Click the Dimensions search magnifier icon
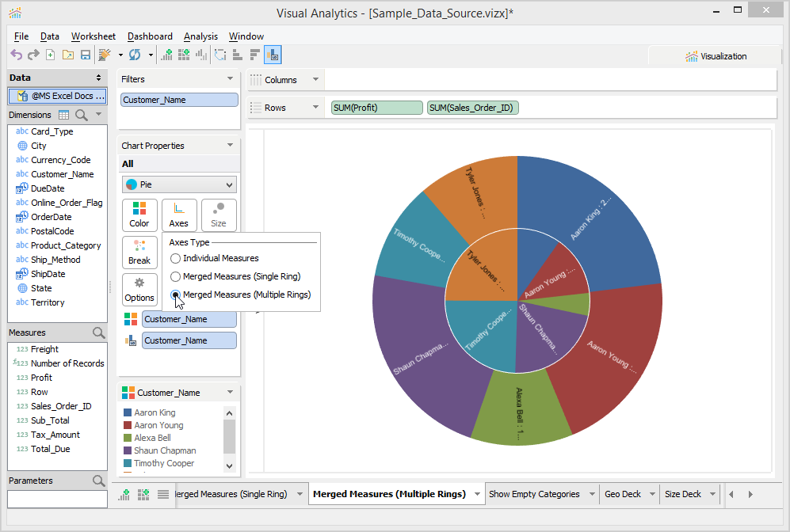This screenshot has width=790, height=532. tap(82, 115)
